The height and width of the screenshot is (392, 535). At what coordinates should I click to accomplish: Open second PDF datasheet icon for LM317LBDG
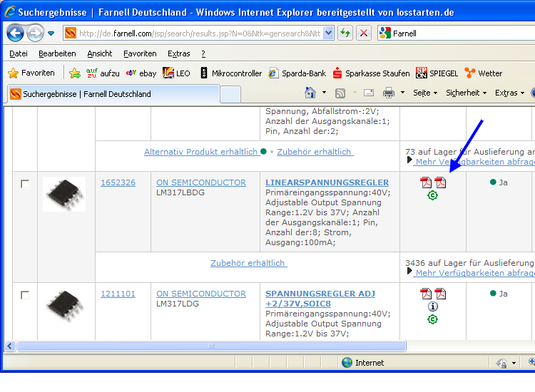(x=440, y=182)
